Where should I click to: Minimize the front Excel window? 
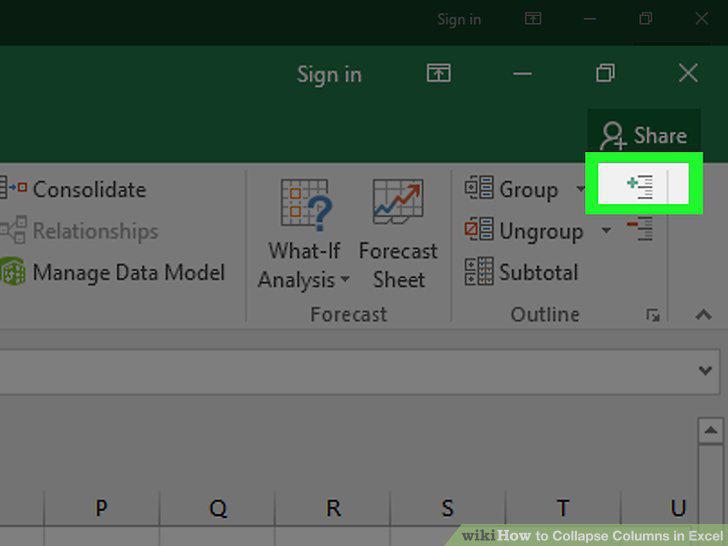click(x=522, y=73)
